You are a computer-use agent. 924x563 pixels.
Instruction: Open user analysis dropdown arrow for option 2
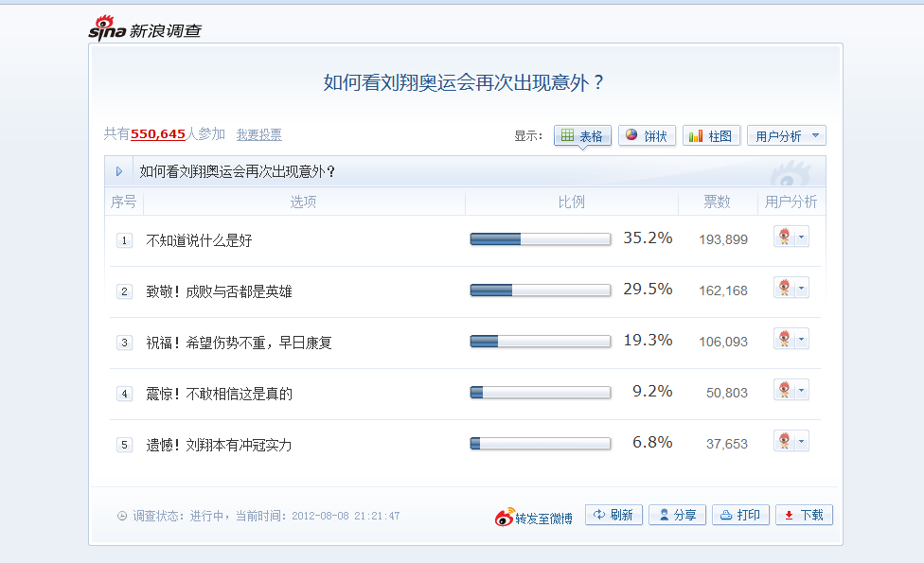802,288
